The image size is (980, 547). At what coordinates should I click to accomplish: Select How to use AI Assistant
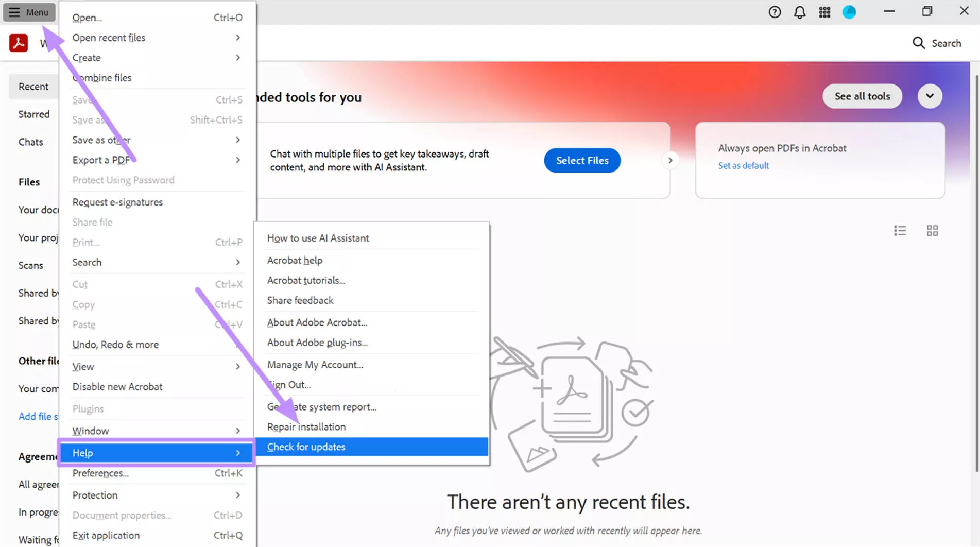coord(372,238)
